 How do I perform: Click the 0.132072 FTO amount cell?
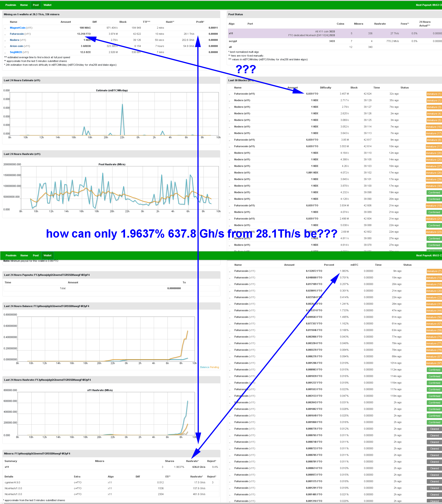pyautogui.click(x=314, y=271)
